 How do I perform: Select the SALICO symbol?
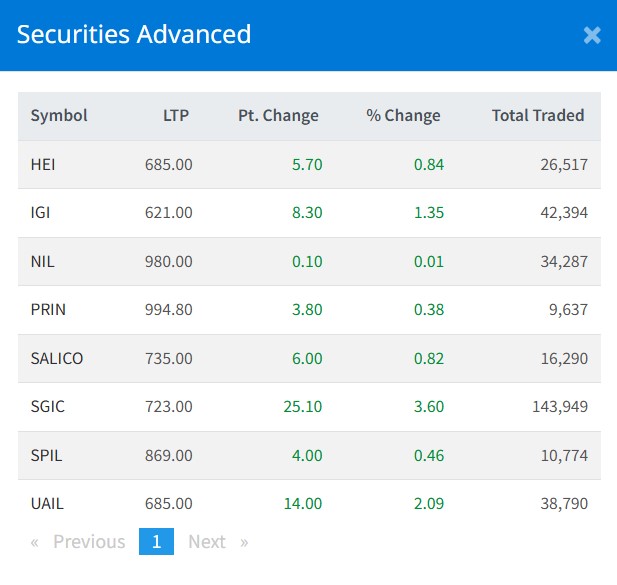57,358
